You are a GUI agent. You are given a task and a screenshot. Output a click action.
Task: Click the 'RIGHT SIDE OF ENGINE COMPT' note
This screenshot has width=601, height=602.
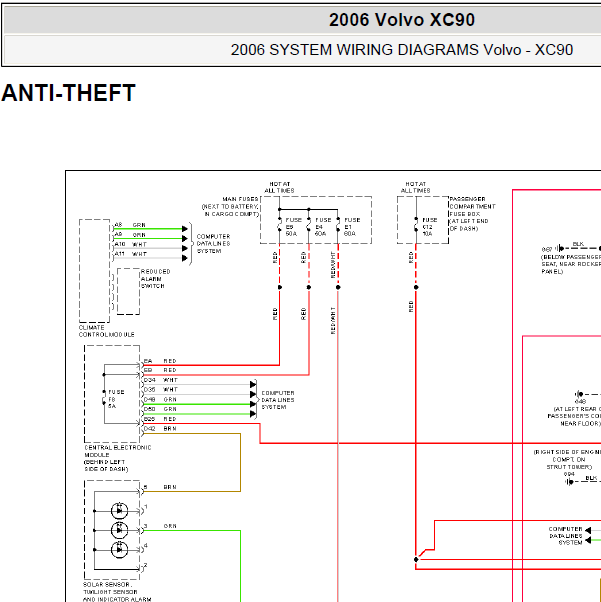coord(568,460)
